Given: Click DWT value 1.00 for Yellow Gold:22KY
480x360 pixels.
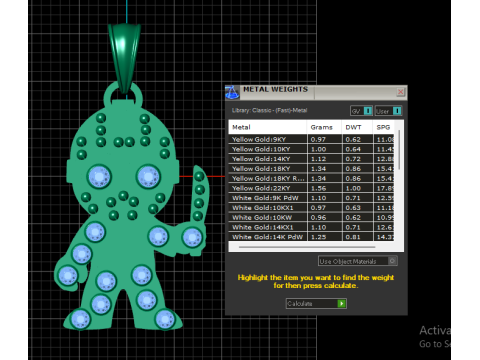Looking at the screenshot, I should (353, 188).
